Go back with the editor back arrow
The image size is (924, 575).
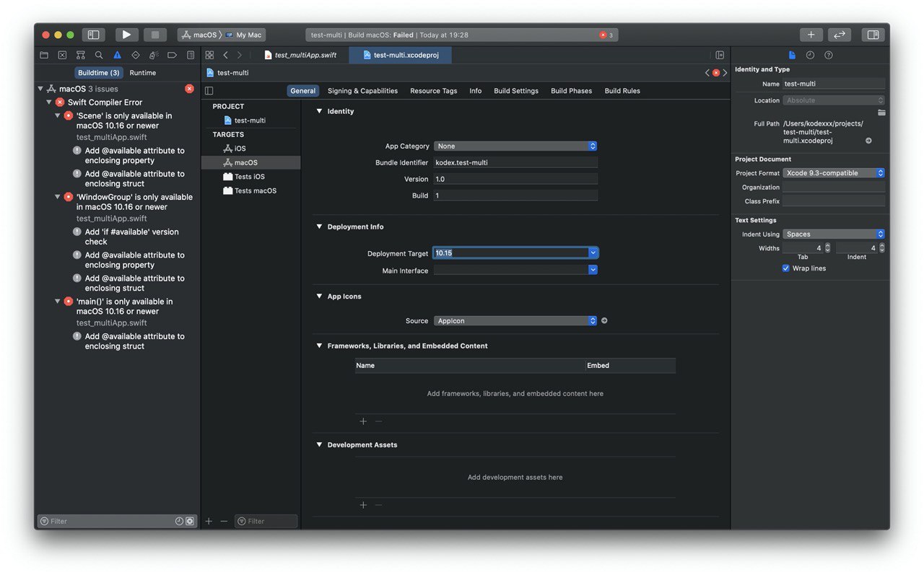pyautogui.click(x=225, y=55)
